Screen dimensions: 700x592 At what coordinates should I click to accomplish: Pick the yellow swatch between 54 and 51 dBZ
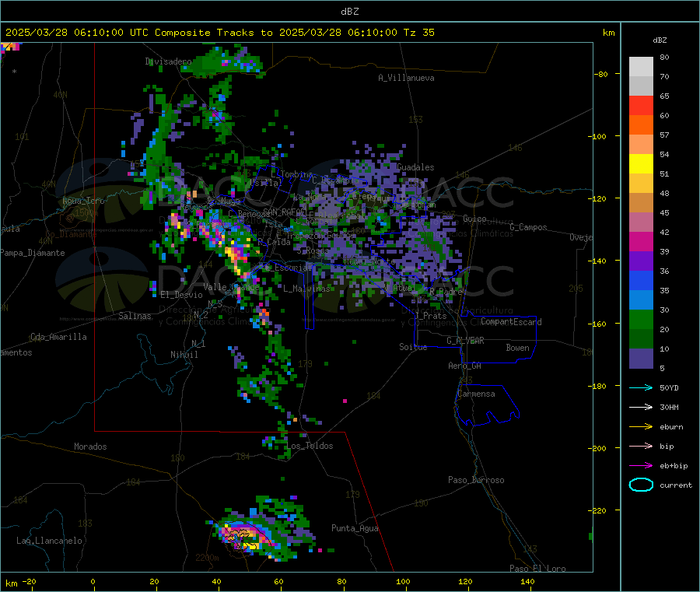click(x=641, y=164)
